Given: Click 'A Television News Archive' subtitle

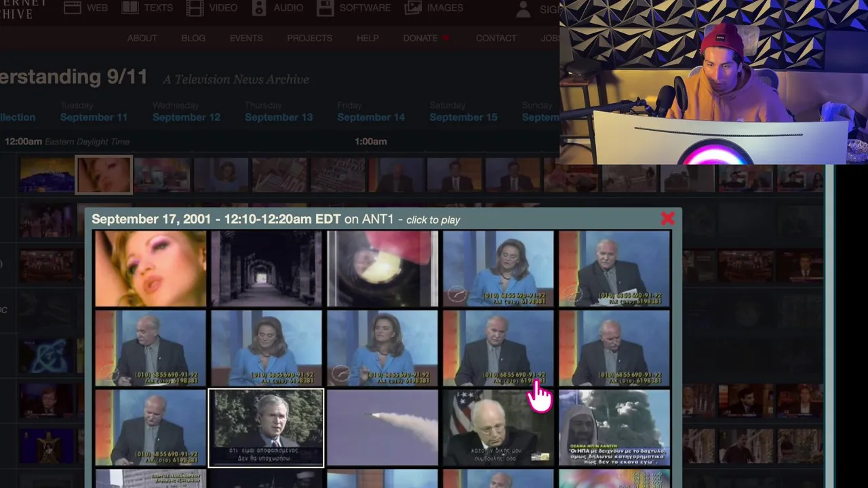Looking at the screenshot, I should [x=235, y=79].
